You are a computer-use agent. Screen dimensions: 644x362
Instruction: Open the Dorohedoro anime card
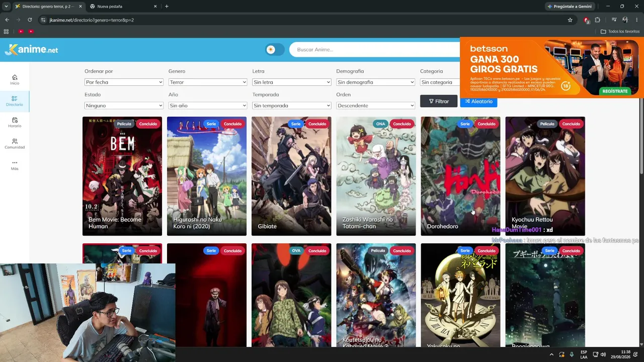pyautogui.click(x=460, y=176)
